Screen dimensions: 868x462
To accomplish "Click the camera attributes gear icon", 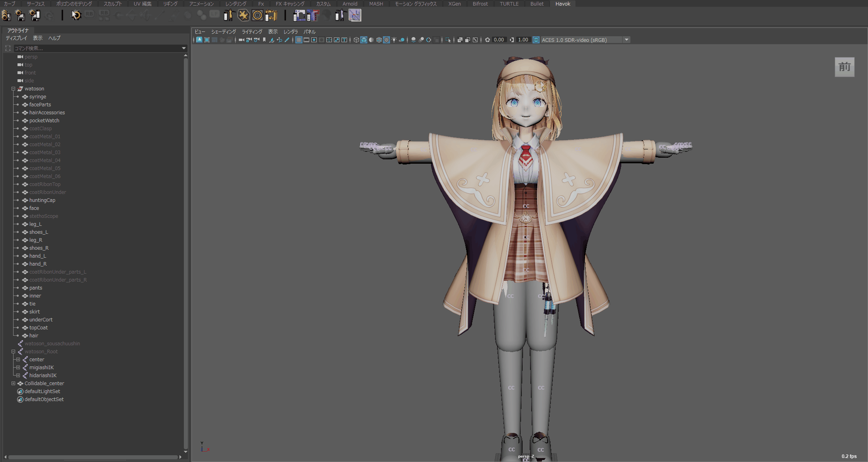I will [256, 40].
